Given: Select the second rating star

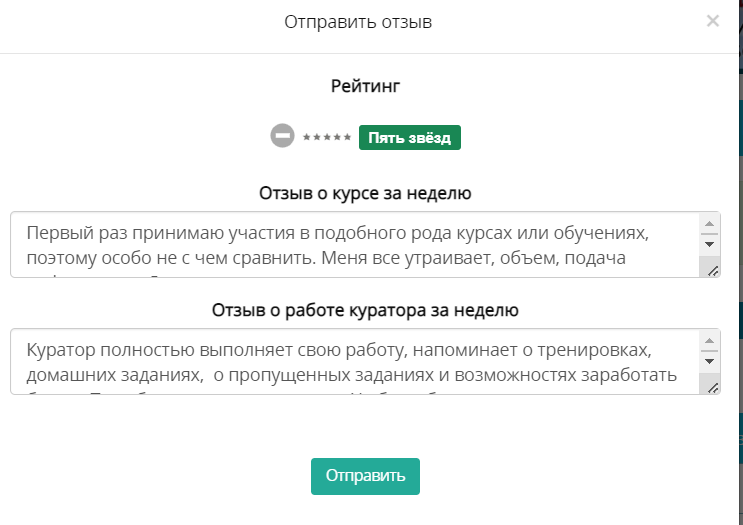Looking at the screenshot, I should pyautogui.click(x=317, y=137).
